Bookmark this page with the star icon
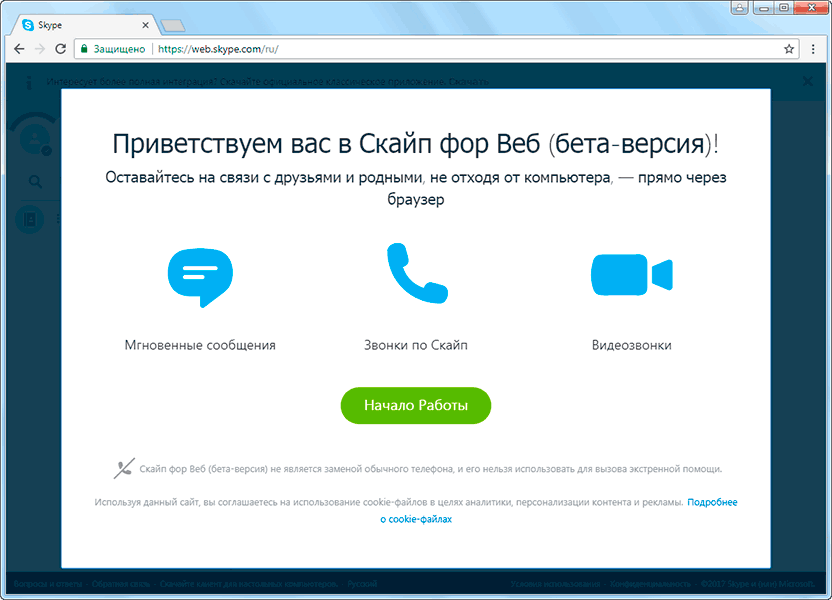This screenshot has height=600, width=832. (788, 49)
